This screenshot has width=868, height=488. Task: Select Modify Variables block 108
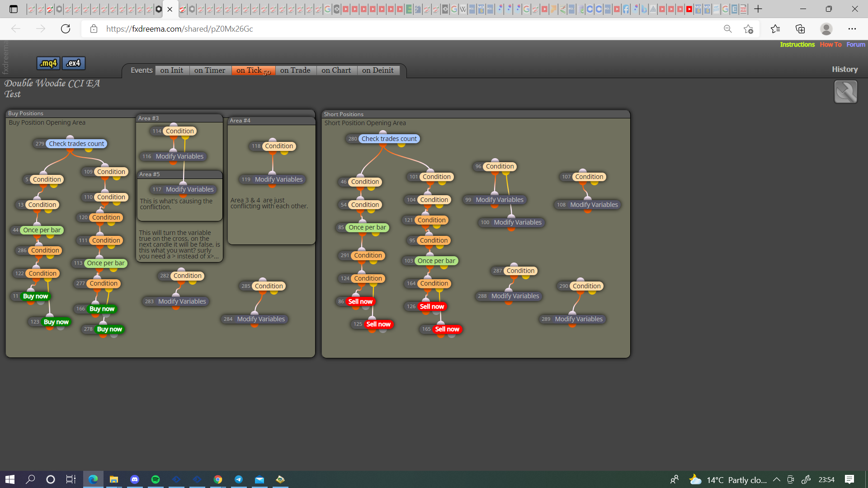(587, 205)
